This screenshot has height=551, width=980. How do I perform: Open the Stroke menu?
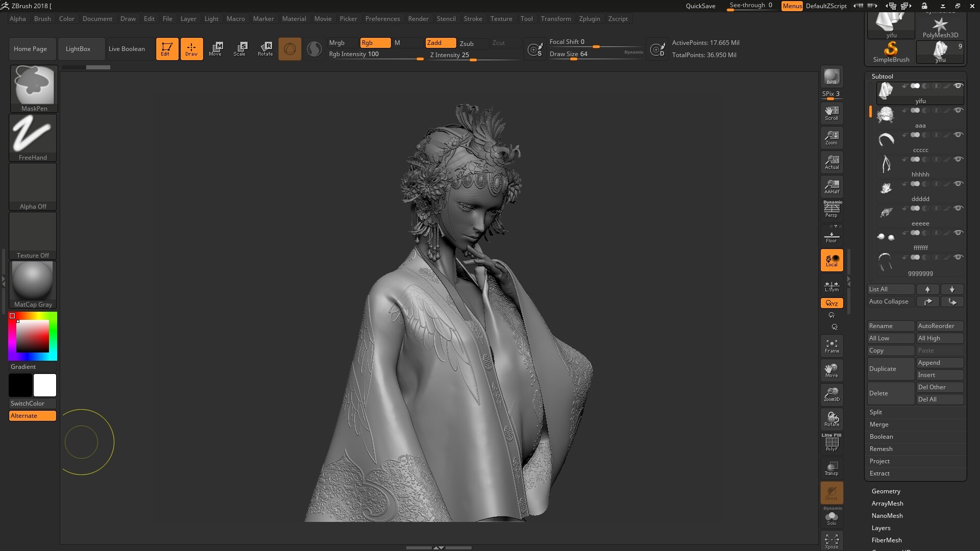coord(473,19)
